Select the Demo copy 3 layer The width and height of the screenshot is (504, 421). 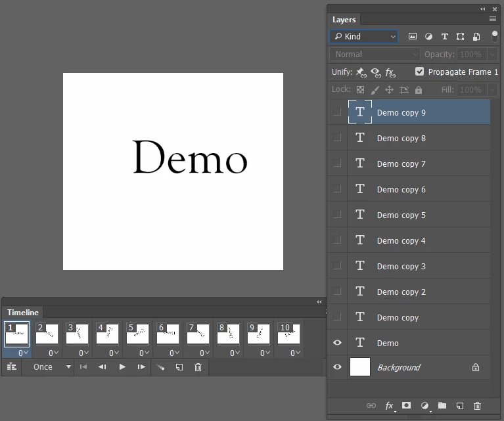pyautogui.click(x=419, y=266)
